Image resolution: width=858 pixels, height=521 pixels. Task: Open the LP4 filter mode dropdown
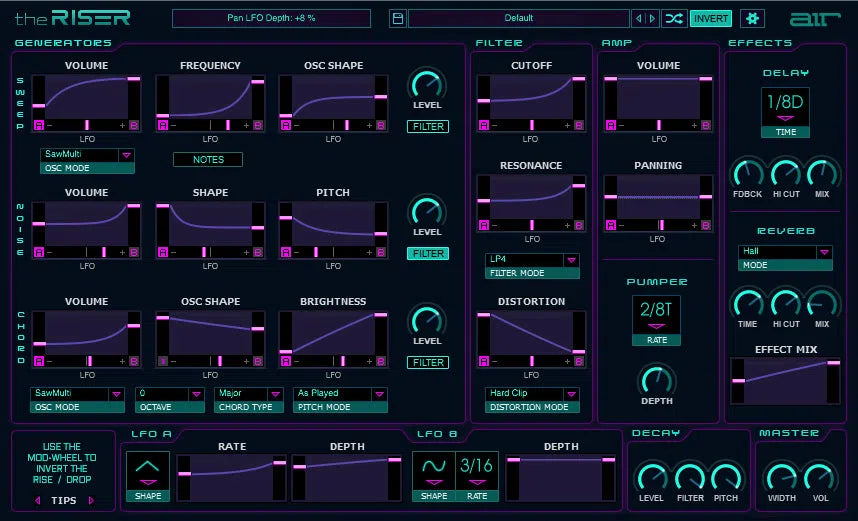(571, 260)
